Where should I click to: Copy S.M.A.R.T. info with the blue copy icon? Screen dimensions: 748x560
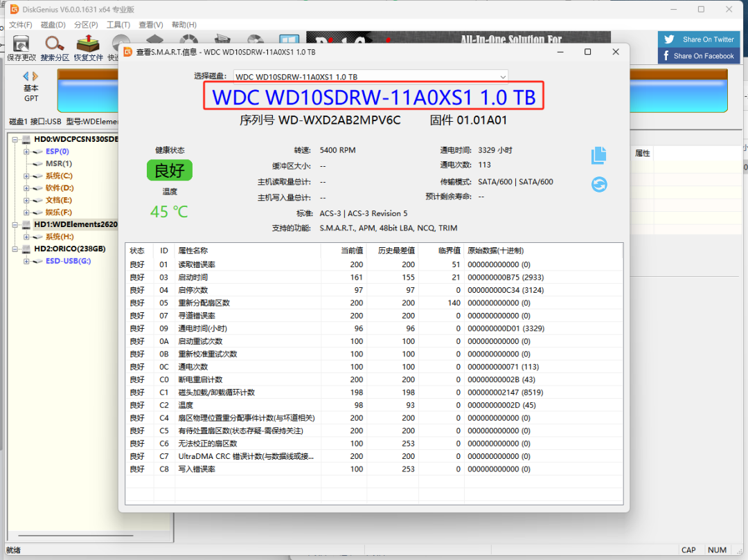click(x=598, y=155)
